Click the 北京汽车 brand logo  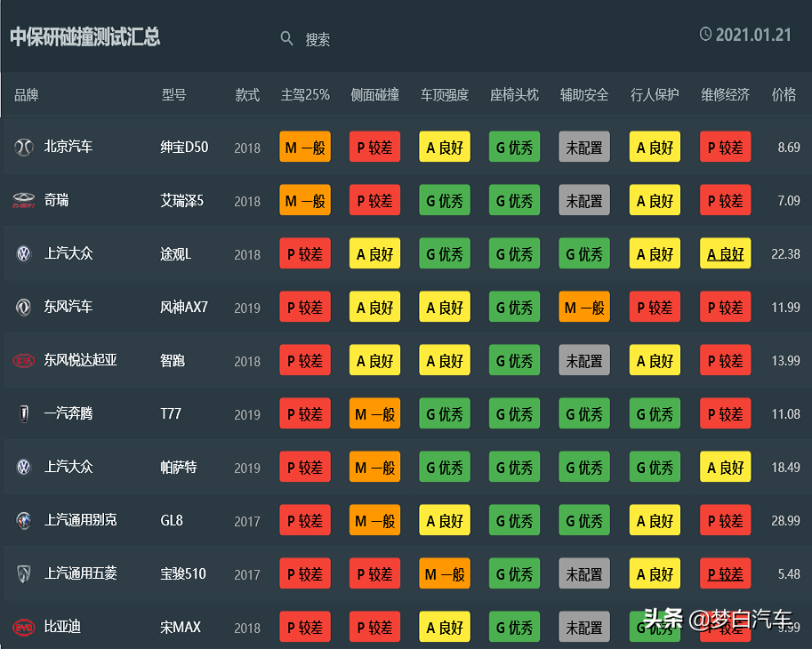click(23, 147)
